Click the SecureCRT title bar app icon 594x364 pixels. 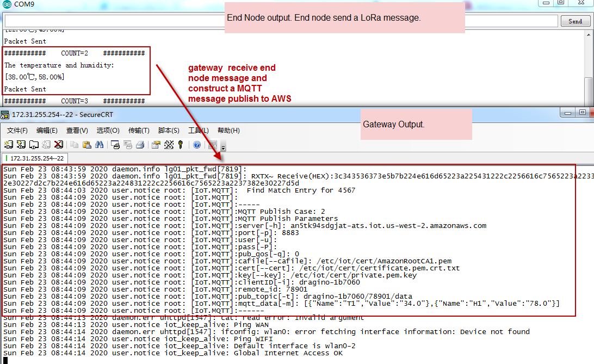click(5, 115)
